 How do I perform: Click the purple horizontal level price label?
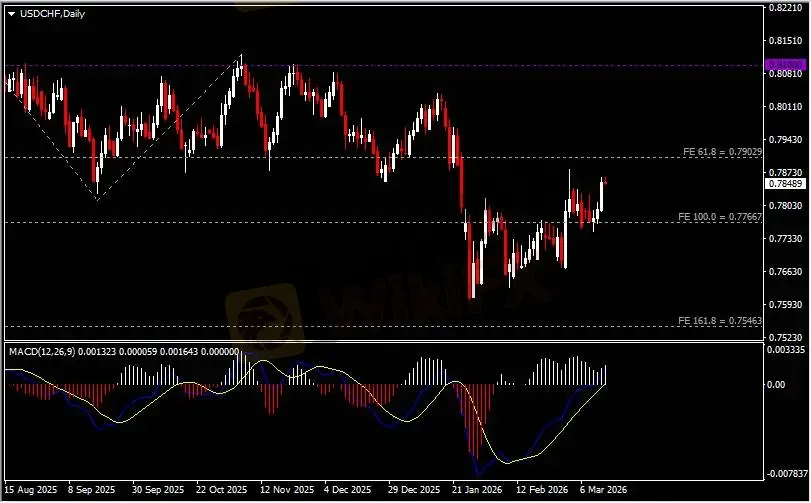pyautogui.click(x=785, y=65)
